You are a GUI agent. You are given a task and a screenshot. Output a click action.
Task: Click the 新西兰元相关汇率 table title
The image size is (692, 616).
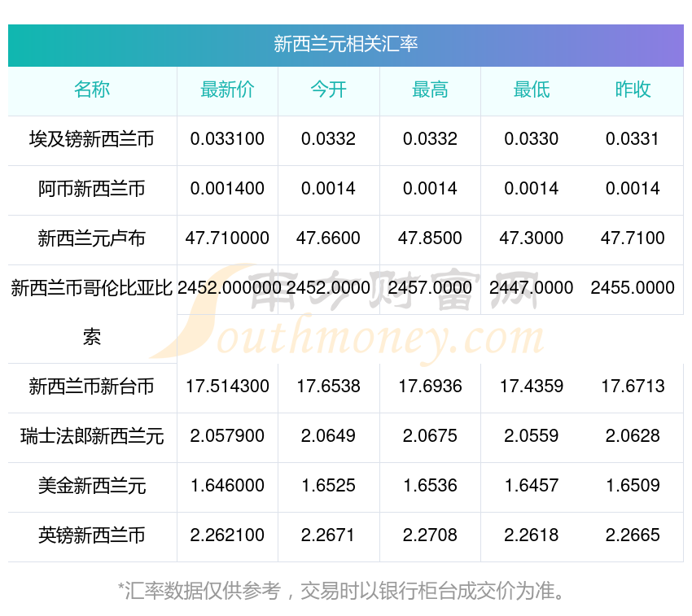tap(345, 44)
